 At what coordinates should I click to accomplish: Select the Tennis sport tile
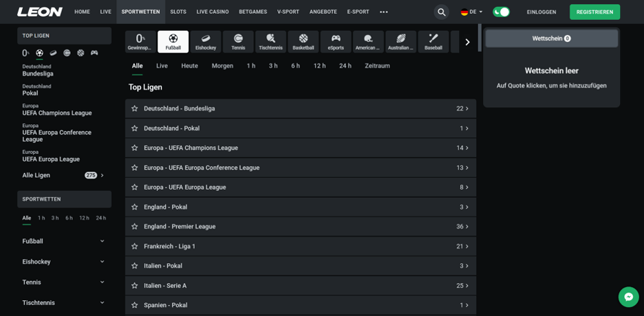(238, 42)
